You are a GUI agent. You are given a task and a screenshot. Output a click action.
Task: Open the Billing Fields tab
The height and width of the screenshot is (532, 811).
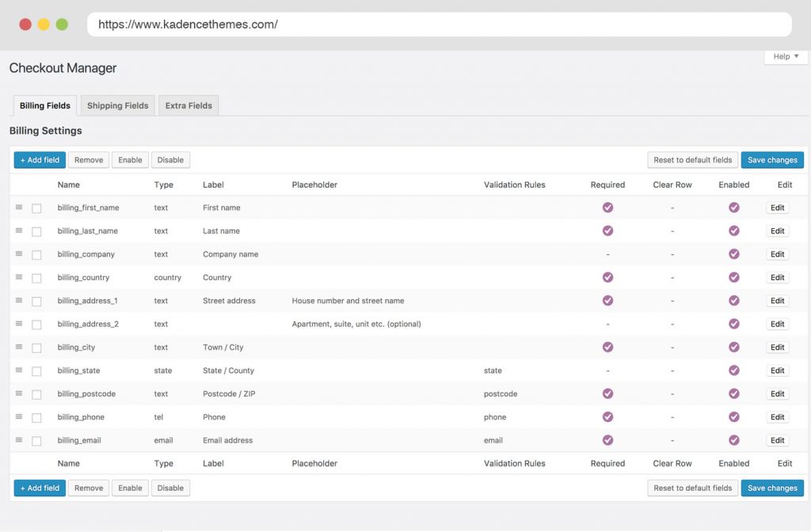[x=45, y=105]
